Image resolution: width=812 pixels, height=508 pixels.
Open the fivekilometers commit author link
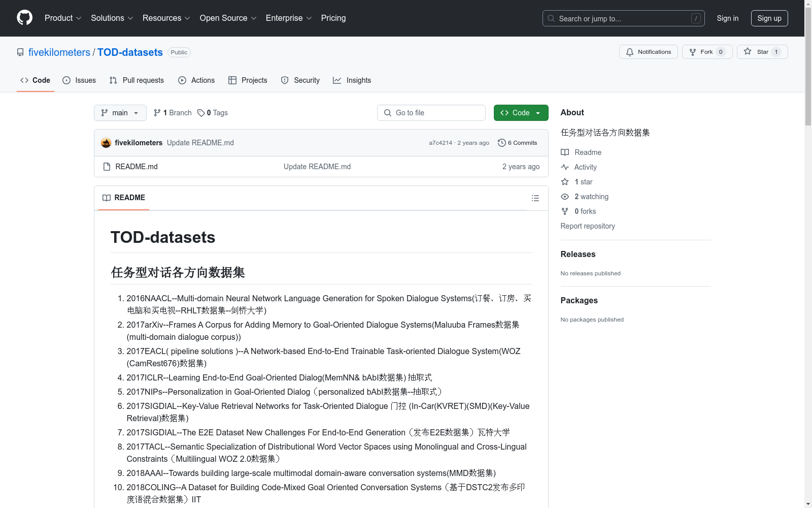click(139, 143)
